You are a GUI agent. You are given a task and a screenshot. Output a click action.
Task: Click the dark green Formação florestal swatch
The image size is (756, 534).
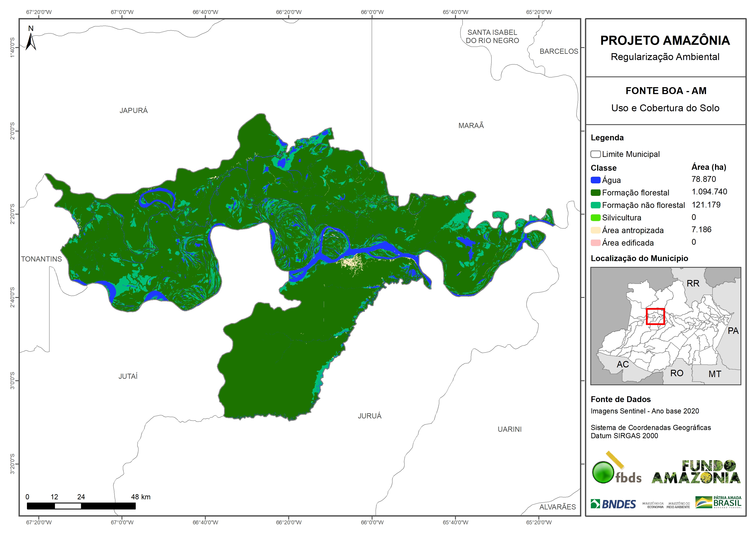click(x=595, y=193)
